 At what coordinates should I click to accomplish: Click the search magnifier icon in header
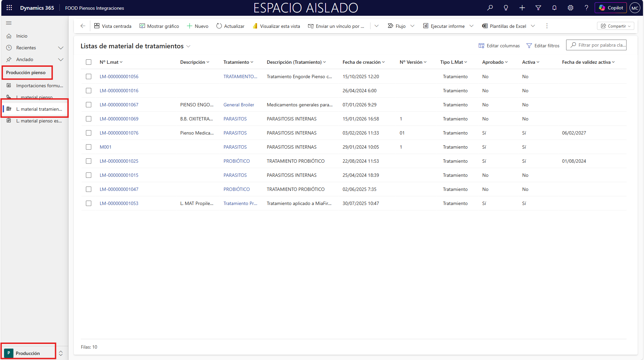(490, 8)
